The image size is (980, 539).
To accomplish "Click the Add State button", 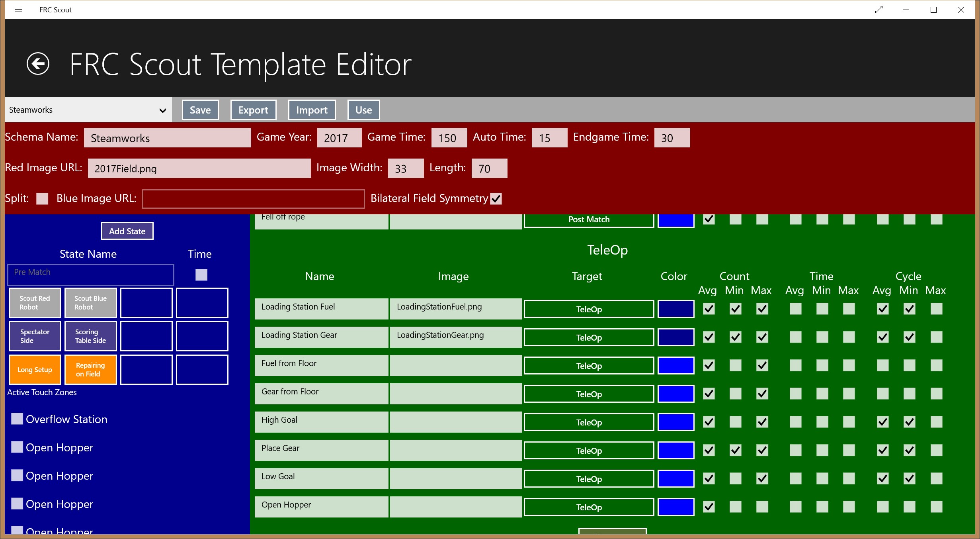I will point(127,231).
